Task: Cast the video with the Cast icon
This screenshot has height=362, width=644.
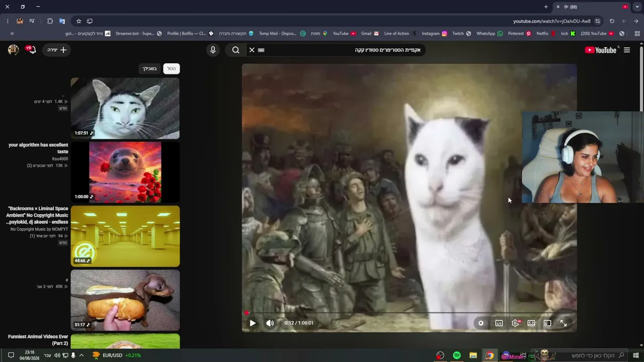Action: point(547,323)
